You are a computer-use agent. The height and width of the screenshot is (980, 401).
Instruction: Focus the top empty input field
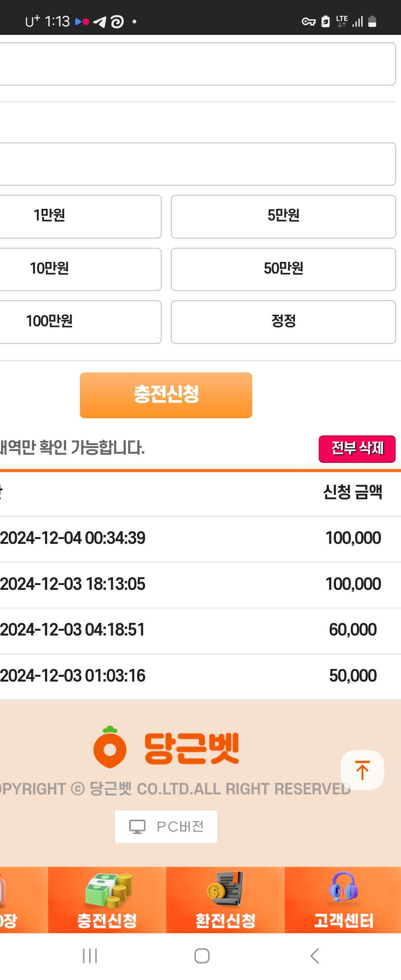point(198,64)
